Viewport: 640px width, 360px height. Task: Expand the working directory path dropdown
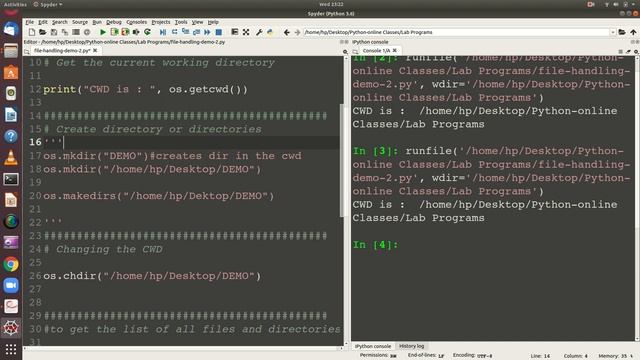point(613,32)
